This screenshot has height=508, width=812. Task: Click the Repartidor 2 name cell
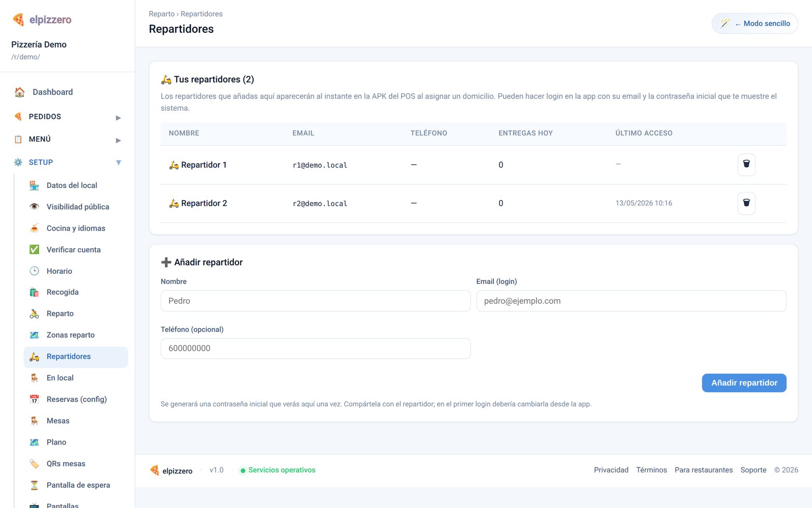point(198,203)
